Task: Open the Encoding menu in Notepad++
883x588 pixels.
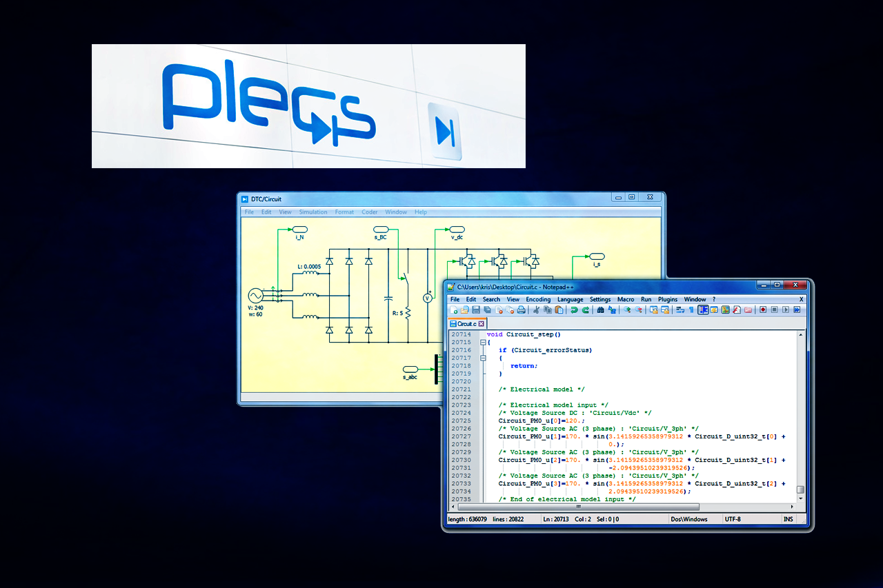Action: (538, 299)
